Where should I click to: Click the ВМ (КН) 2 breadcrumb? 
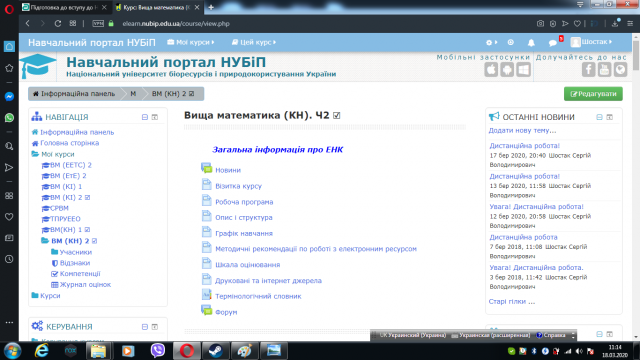click(173, 94)
